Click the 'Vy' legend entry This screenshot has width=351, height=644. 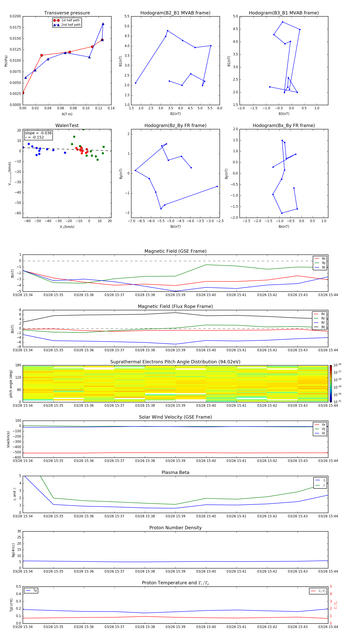[320, 429]
